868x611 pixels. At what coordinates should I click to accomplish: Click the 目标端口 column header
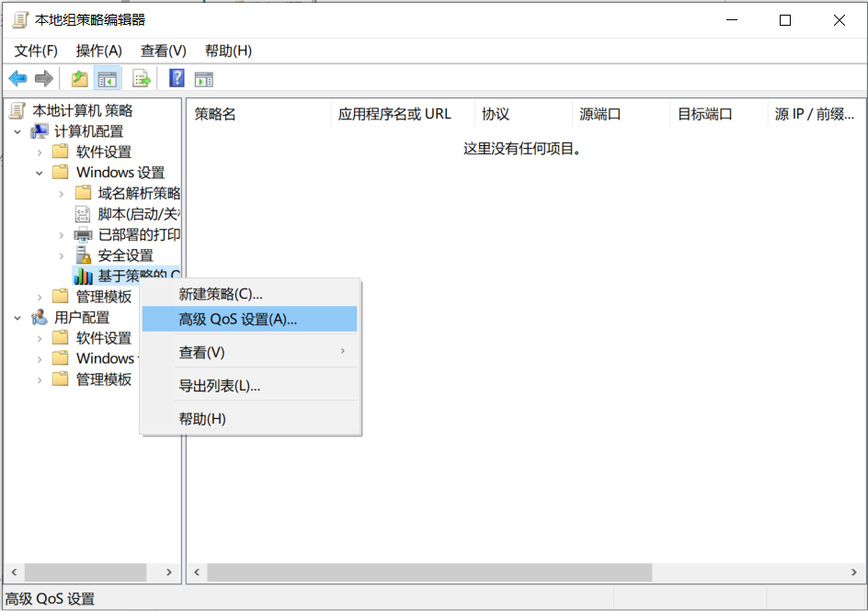719,114
